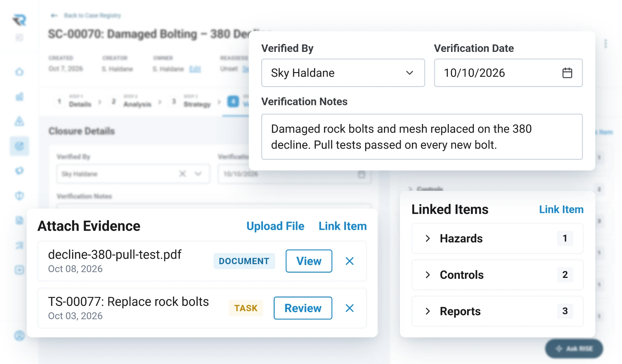This screenshot has width=622, height=364.
Task: Select step 4 in the stepper
Action: click(233, 101)
